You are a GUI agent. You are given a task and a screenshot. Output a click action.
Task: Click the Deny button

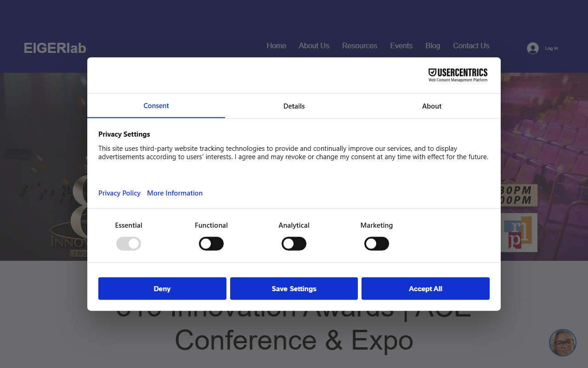click(x=162, y=288)
